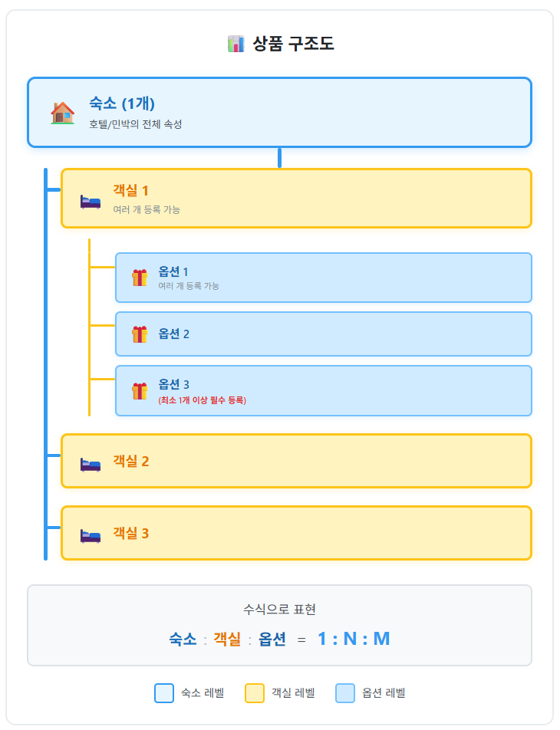Click the chart icon next to 상품 구조도
Screen dimensions: 560x730
[236, 44]
